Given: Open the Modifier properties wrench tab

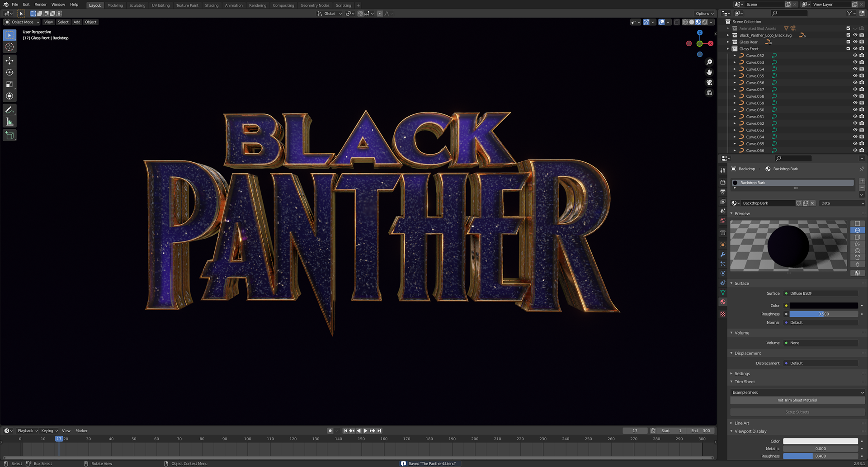Looking at the screenshot, I should click(x=723, y=254).
